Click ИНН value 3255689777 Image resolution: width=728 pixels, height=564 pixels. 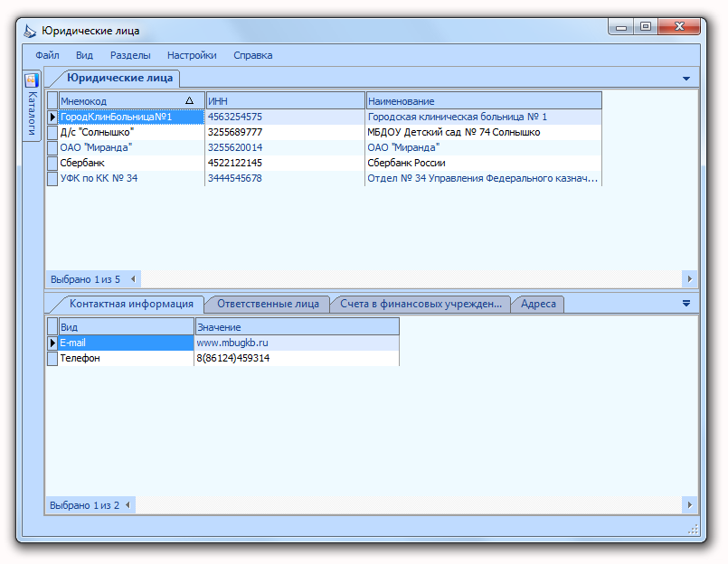point(235,132)
